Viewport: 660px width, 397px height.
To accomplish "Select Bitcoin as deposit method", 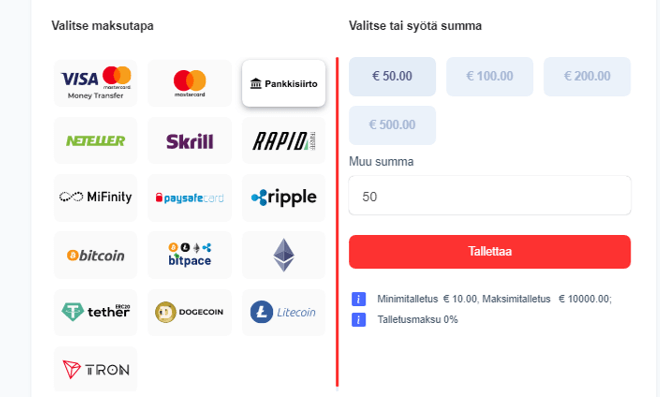I will (96, 255).
